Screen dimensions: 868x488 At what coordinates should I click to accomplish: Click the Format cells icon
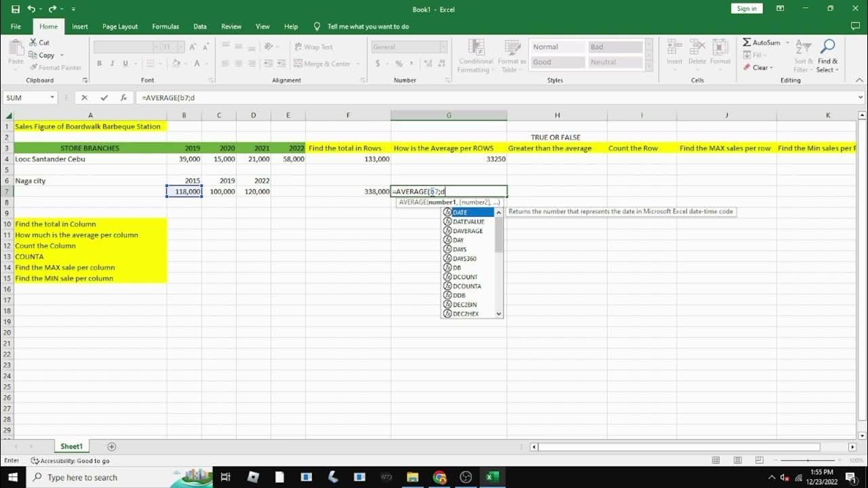pos(720,47)
